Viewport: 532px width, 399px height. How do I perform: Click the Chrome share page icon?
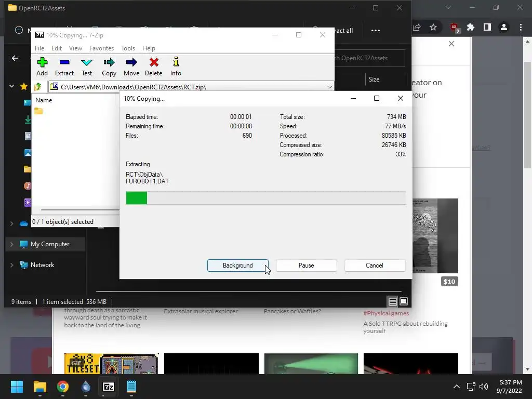click(417, 27)
